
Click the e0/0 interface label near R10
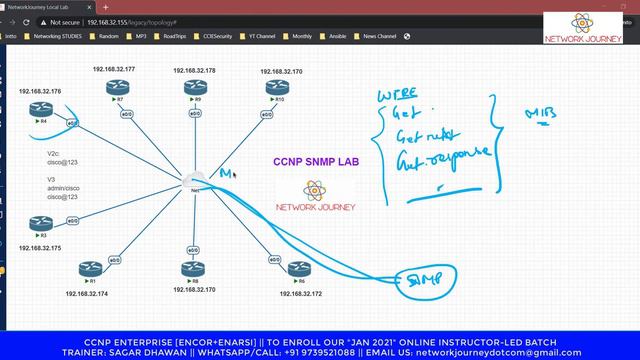click(x=267, y=115)
